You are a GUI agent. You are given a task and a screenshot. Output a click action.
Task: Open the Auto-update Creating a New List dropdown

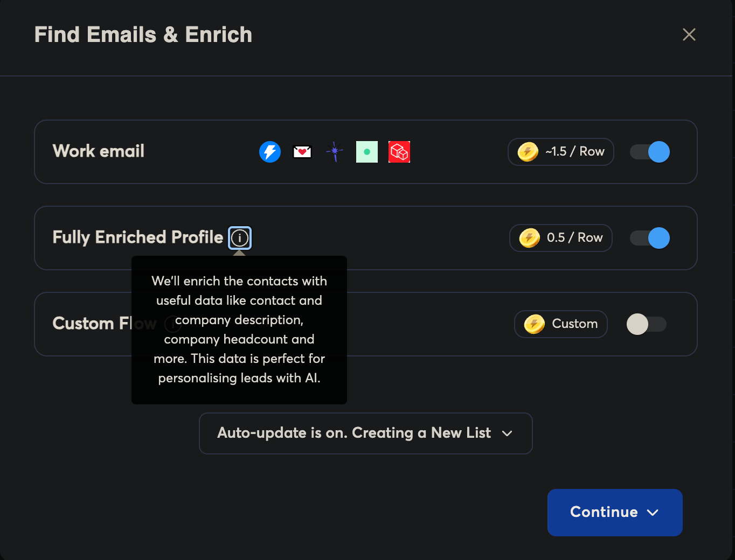click(x=366, y=433)
